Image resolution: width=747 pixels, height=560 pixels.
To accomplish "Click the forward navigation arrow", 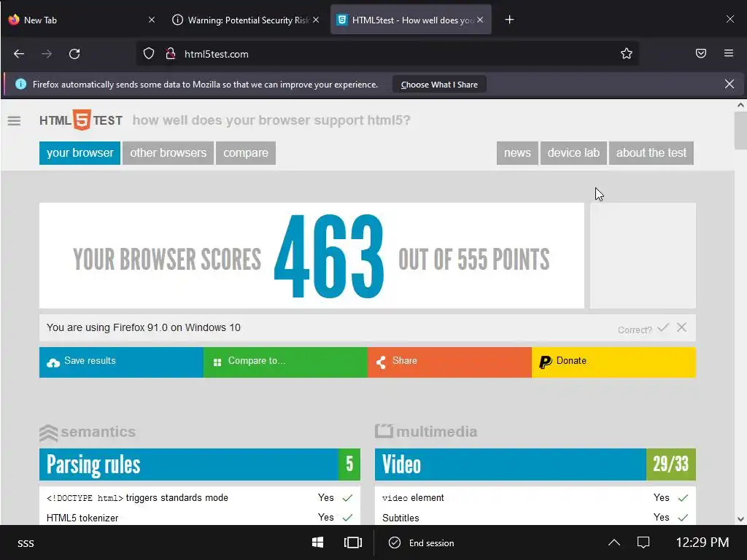I will pos(47,54).
